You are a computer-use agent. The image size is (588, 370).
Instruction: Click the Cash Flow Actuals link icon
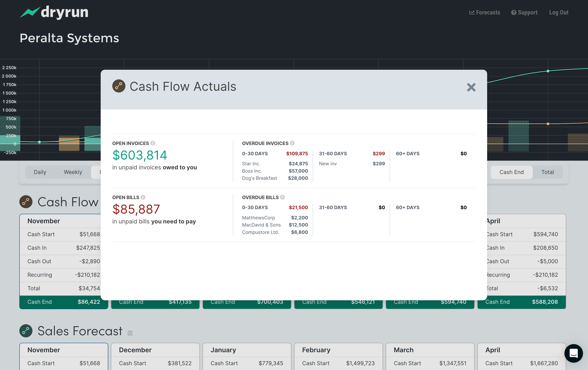click(119, 86)
